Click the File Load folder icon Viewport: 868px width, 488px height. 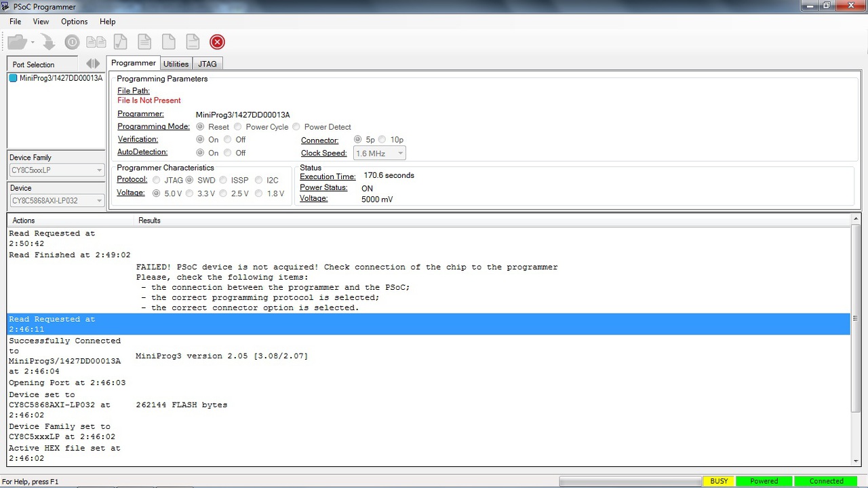point(17,42)
